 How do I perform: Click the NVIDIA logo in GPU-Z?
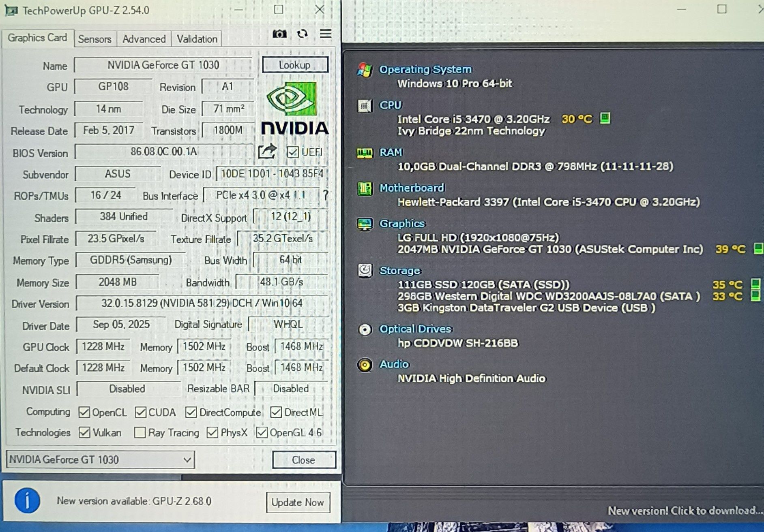[295, 108]
